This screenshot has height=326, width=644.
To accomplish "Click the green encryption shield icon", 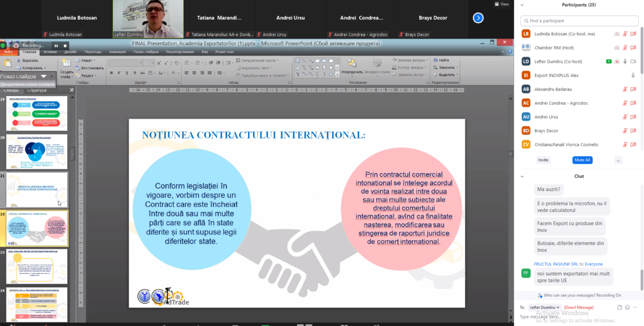I will (3, 46).
